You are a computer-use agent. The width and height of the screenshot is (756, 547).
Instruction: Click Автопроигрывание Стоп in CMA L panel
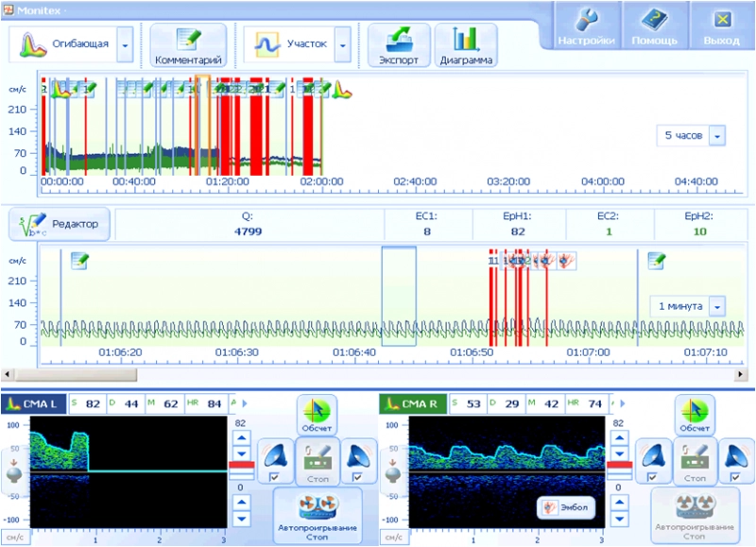point(317,515)
